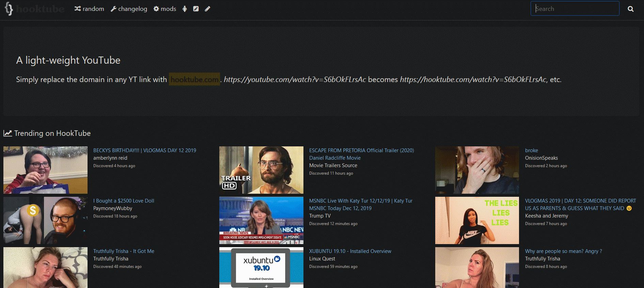Click the broke video thumbnail

[x=477, y=170]
